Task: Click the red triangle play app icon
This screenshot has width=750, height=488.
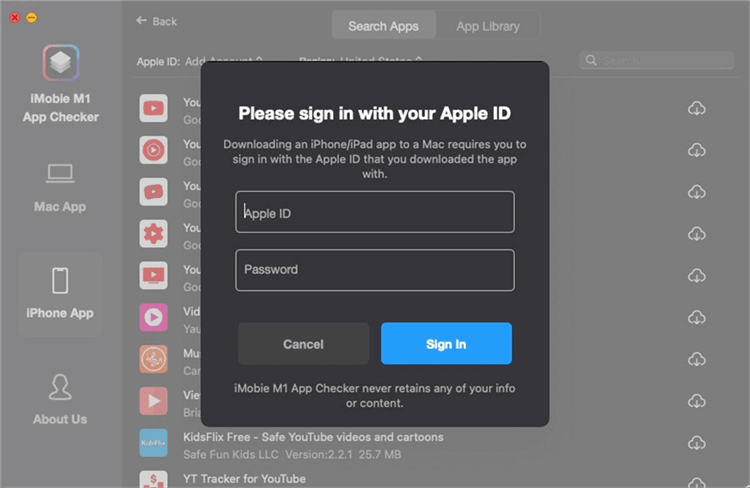Action: coord(154,401)
